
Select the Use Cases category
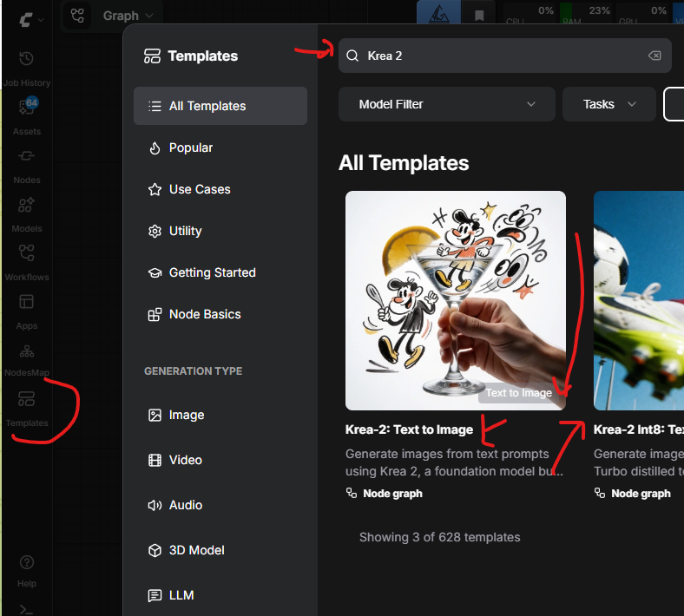[x=220, y=189]
